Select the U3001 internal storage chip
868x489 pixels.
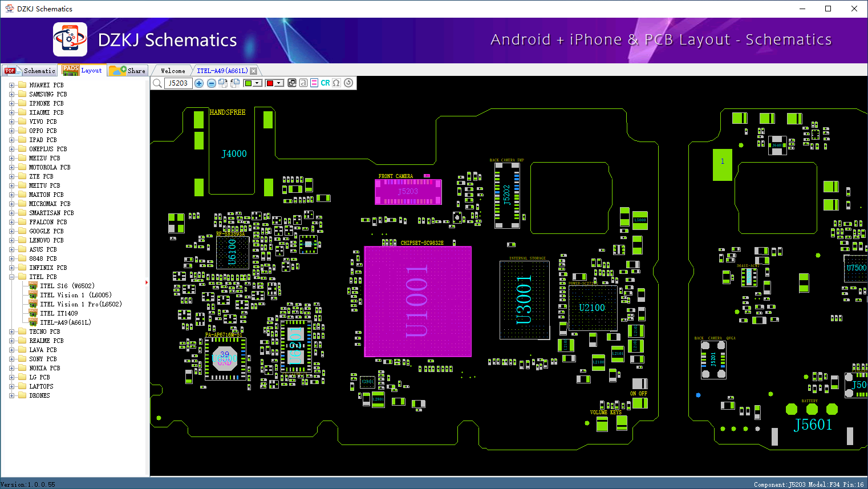(x=524, y=300)
